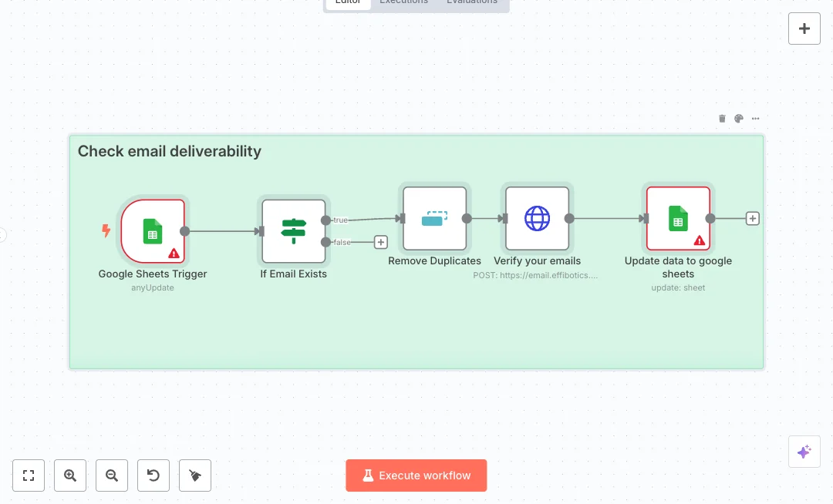Delete the sticky note with the trash icon

pyautogui.click(x=722, y=119)
